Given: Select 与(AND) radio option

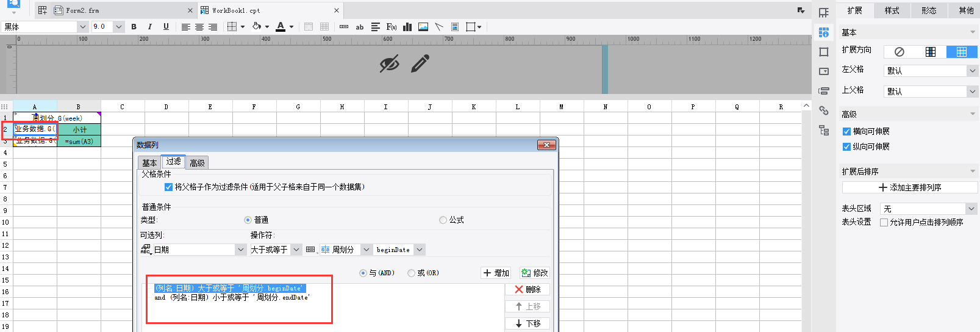Looking at the screenshot, I should click(x=363, y=273).
